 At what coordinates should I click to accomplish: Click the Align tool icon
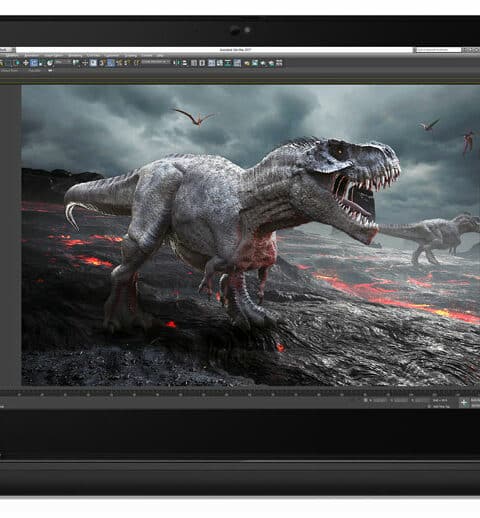[185, 63]
